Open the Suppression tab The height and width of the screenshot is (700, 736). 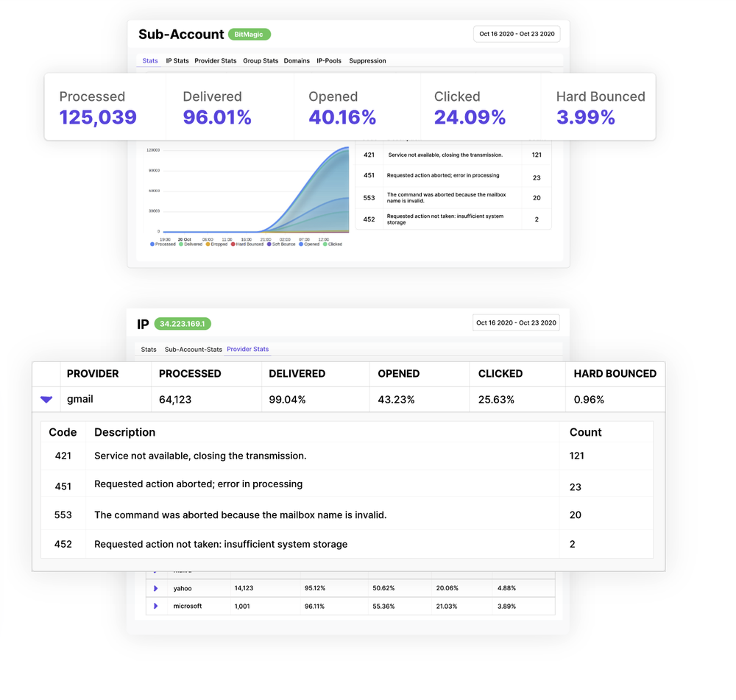point(367,61)
